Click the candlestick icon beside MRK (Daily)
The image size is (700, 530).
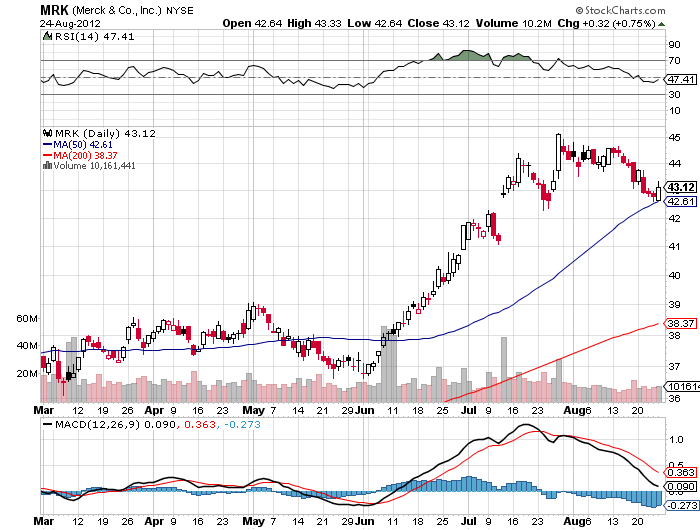coord(48,133)
